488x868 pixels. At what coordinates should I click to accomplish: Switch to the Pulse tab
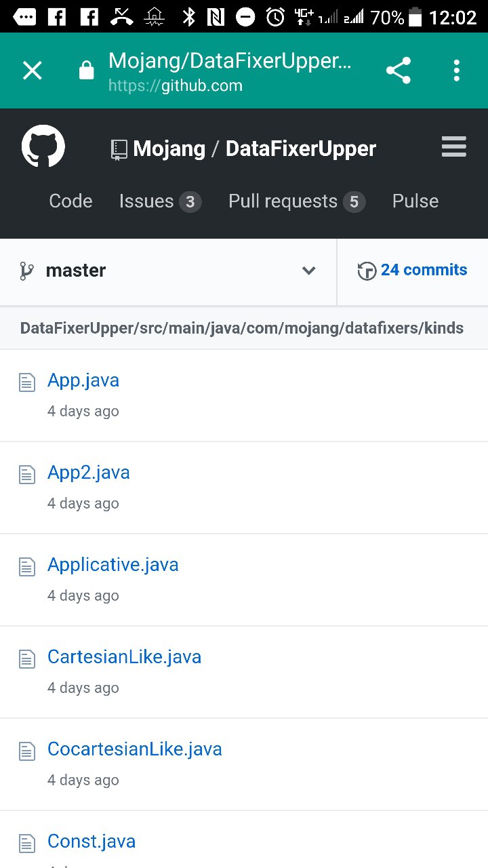[x=415, y=201]
